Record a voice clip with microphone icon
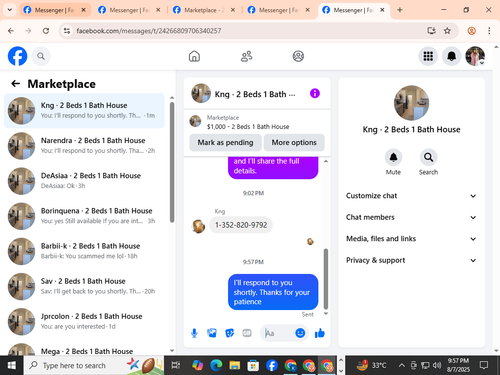The height and width of the screenshot is (375, 500). [194, 333]
